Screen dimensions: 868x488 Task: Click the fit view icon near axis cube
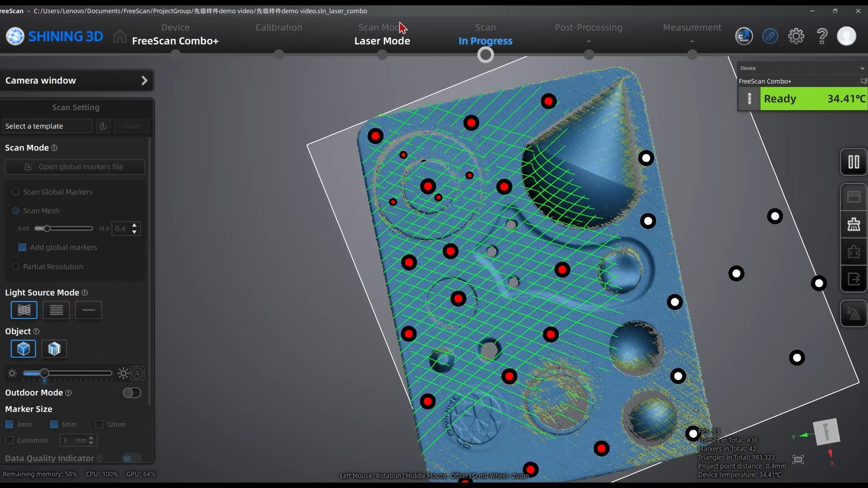798,460
